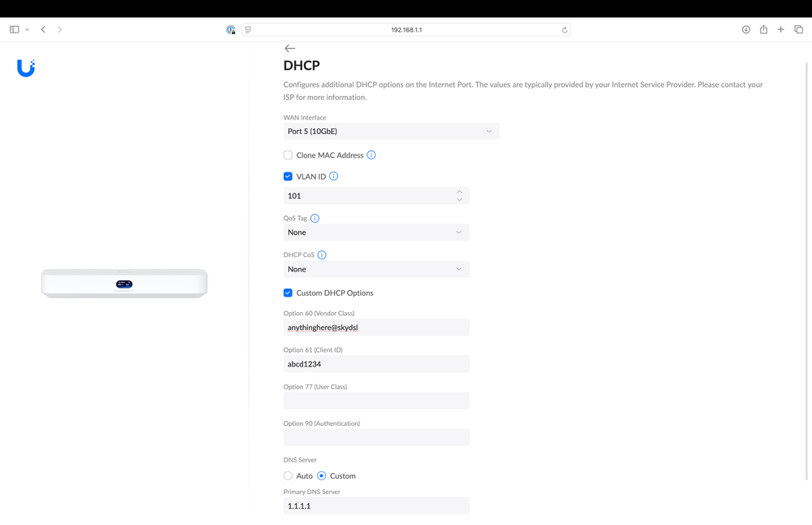
Task: Click the UniFi logo icon
Action: [26, 67]
